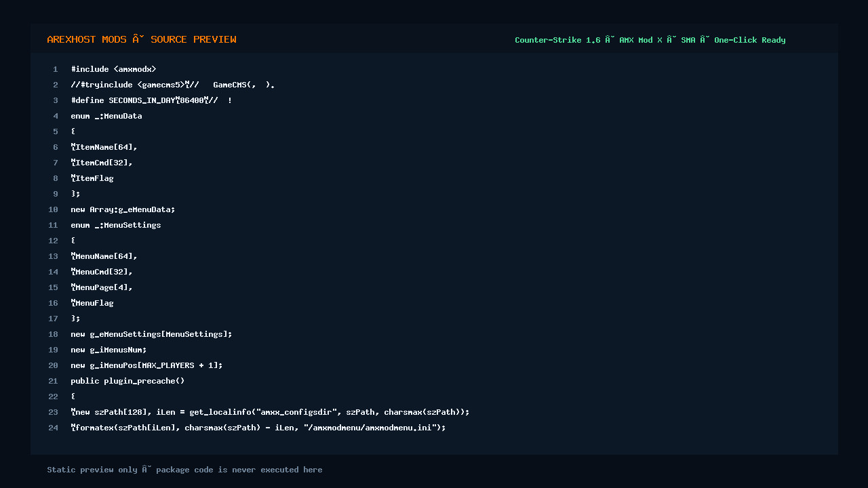Select the 'MenuPage[4],' line
This screenshot has width=868, height=488.
102,287
